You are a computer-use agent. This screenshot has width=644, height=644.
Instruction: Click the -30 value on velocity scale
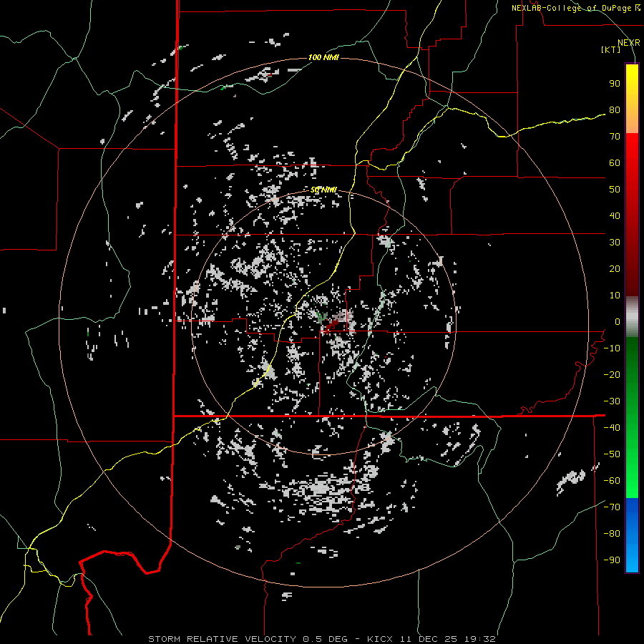click(612, 401)
